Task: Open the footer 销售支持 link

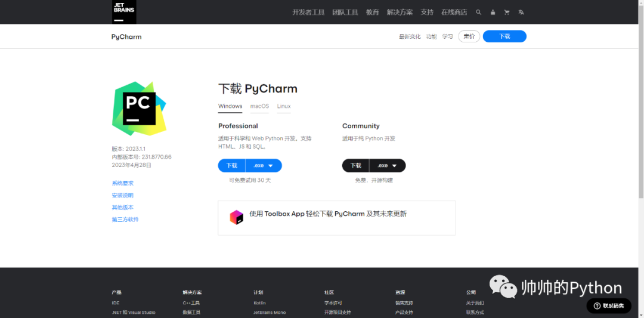Action: [404, 303]
